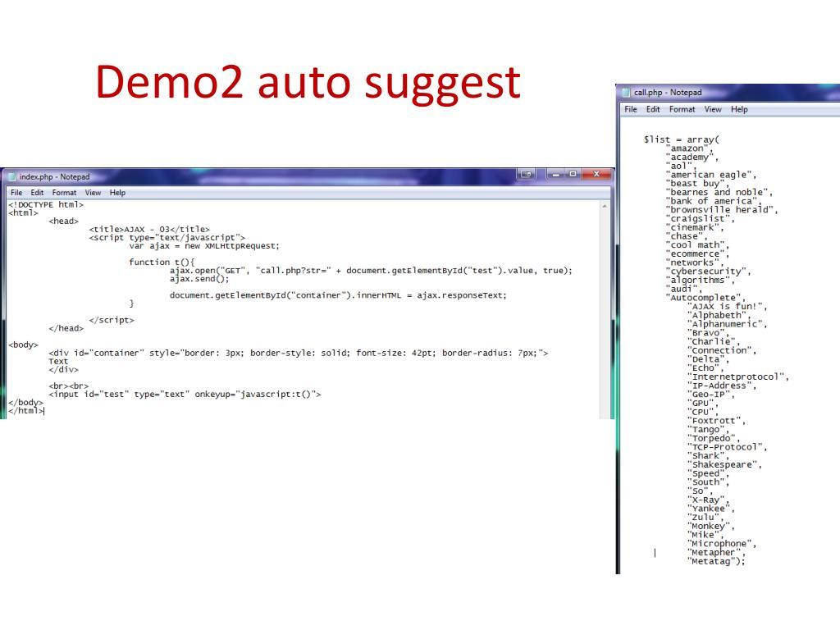This screenshot has height=630, width=840.
Task: Click the index.php Notepad title bar icon
Action: 11,177
